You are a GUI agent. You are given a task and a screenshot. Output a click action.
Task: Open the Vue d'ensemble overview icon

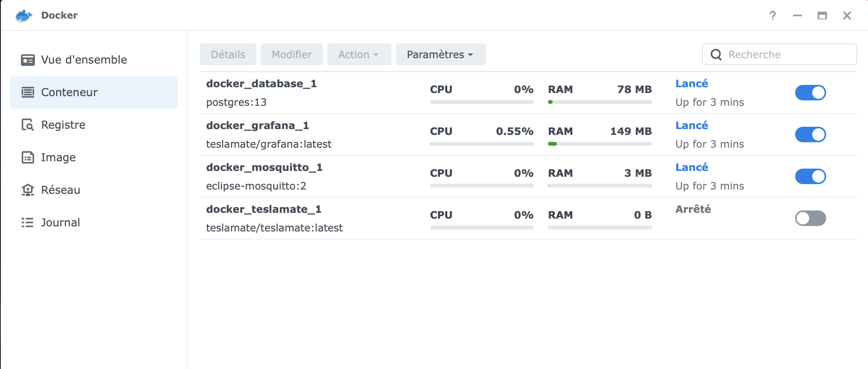28,60
